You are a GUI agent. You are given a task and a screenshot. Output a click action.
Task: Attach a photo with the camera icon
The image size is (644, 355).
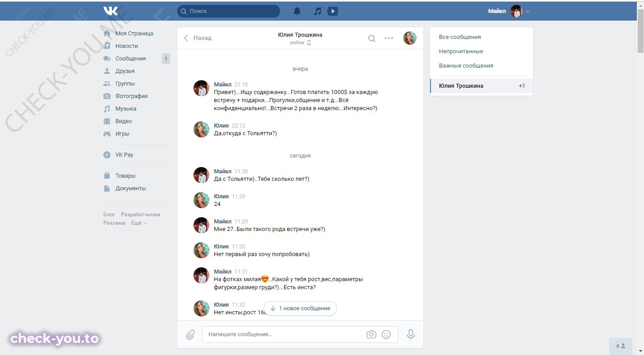(371, 334)
